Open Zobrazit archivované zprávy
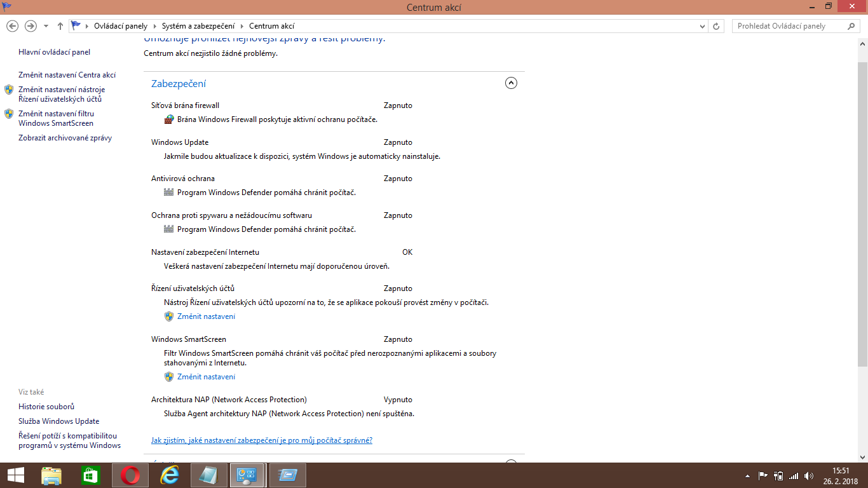The width and height of the screenshot is (868, 488). click(x=65, y=138)
